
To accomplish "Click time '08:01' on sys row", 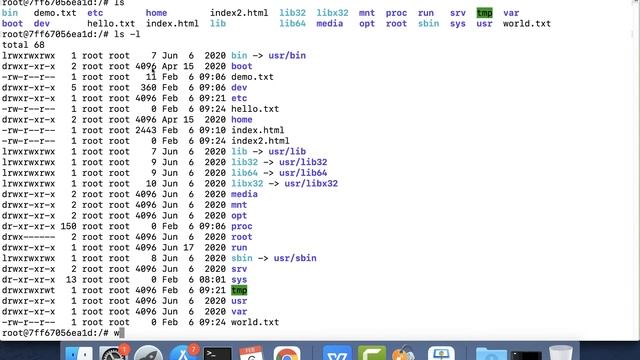I will 212,280.
